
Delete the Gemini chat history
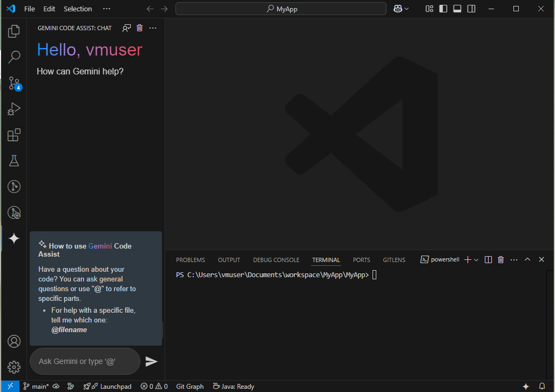139,28
